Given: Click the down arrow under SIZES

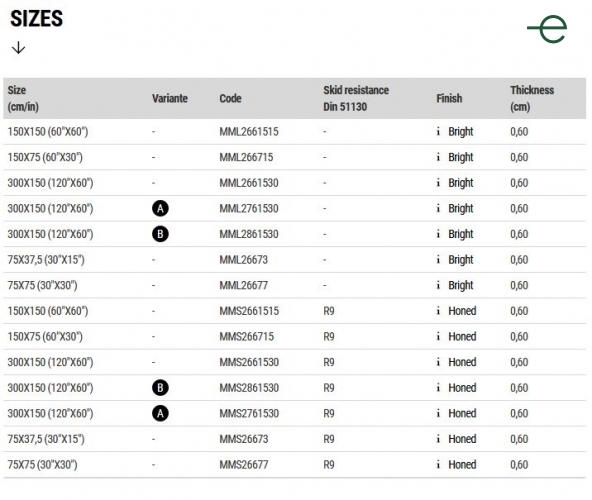Looking at the screenshot, I should tap(18, 48).
